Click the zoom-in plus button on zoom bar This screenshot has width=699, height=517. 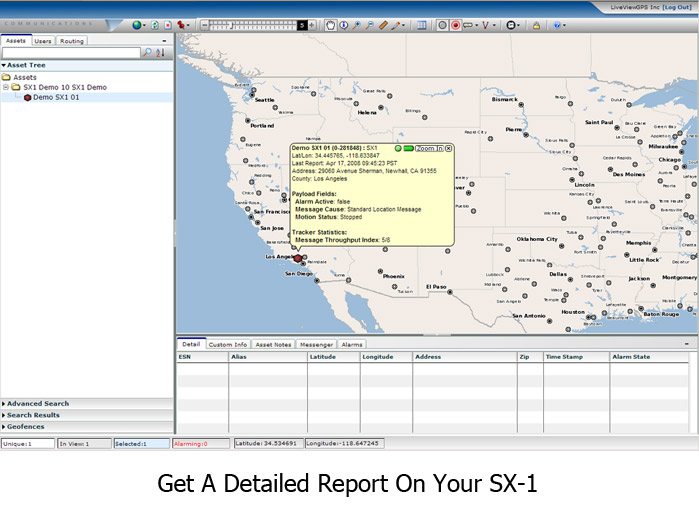pyautogui.click(x=312, y=24)
